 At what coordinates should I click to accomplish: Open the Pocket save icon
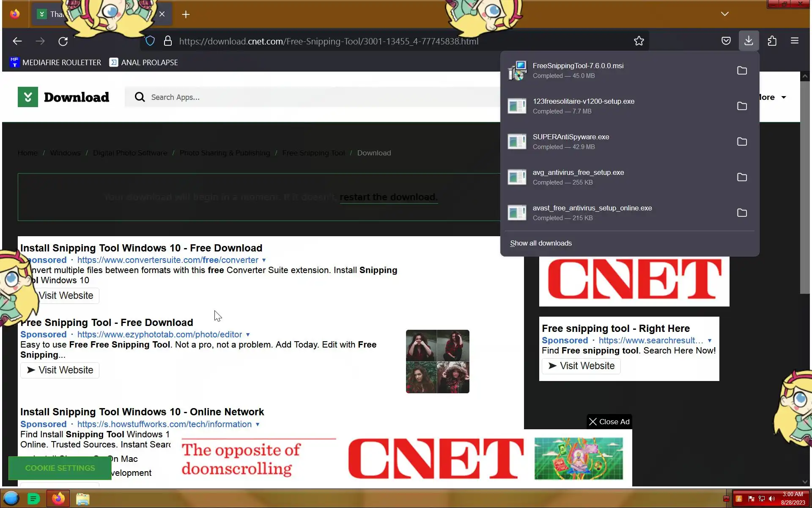tap(726, 41)
